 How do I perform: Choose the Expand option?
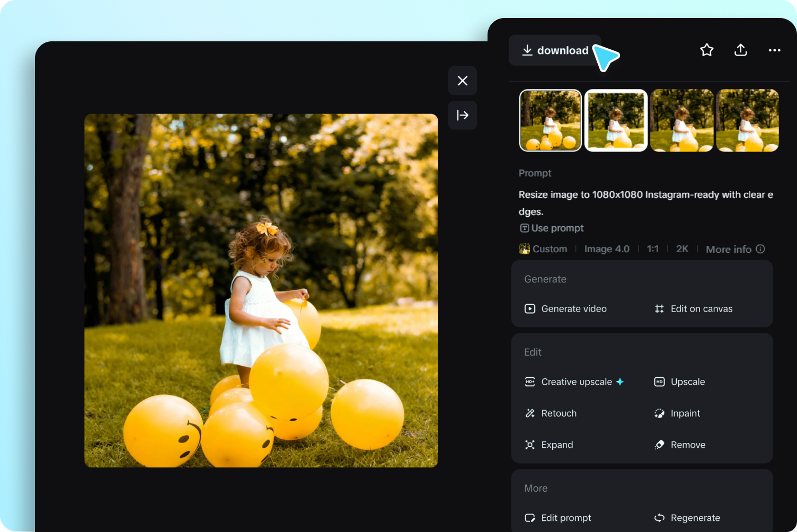tap(548, 445)
